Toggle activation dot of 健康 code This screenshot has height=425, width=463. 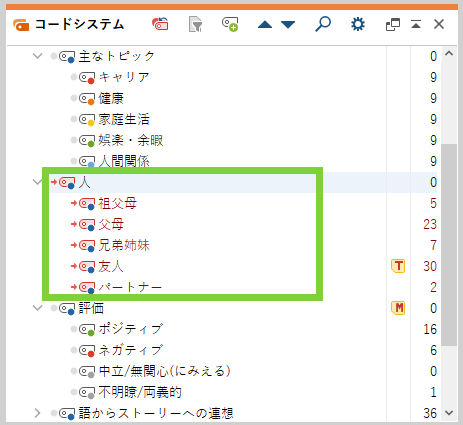pyautogui.click(x=74, y=98)
